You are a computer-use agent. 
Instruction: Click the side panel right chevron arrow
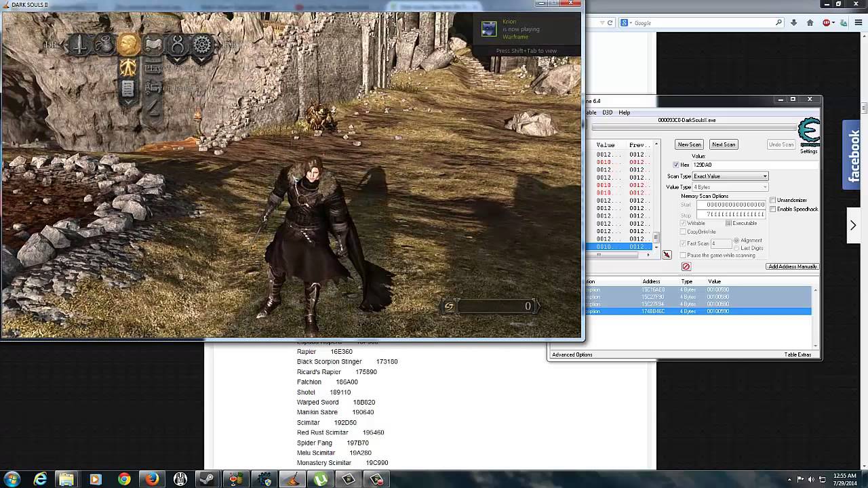tap(853, 225)
